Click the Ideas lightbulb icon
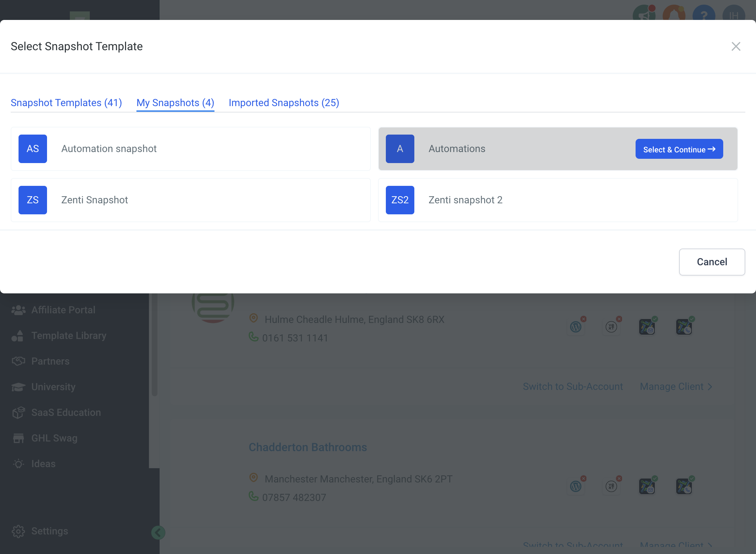The image size is (756, 554). pos(19,464)
